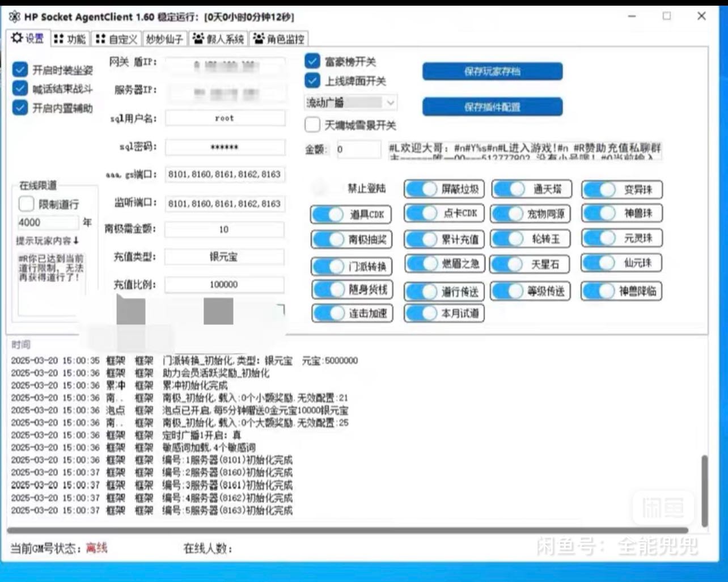Click the 离线 GM status text
Screen dimensions: 728x582
pyautogui.click(x=96, y=548)
